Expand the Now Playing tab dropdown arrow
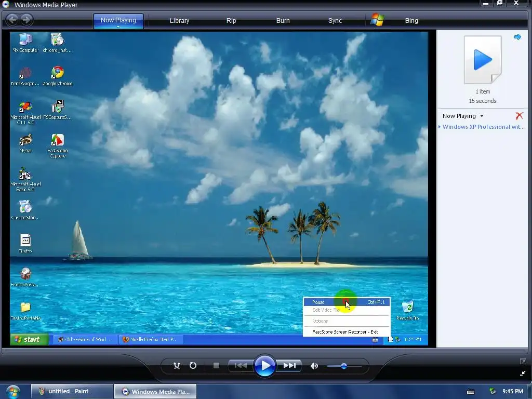This screenshot has width=532, height=399. tap(118, 27)
